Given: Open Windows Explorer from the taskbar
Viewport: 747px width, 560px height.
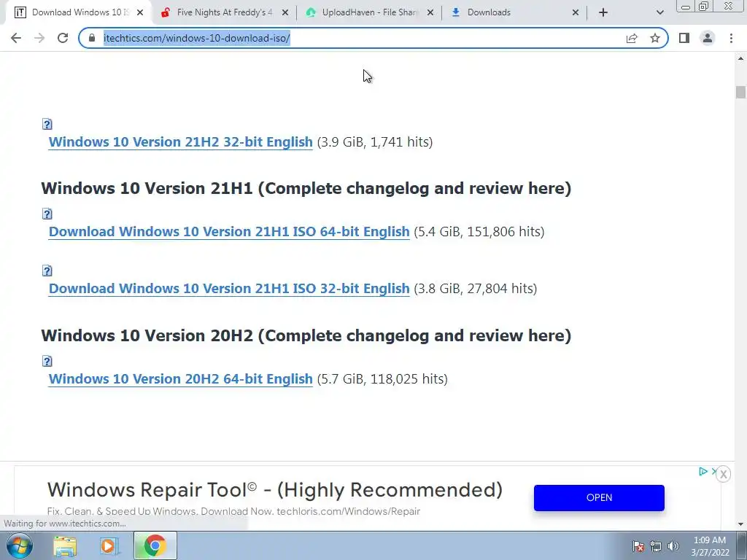Looking at the screenshot, I should pyautogui.click(x=65, y=545).
